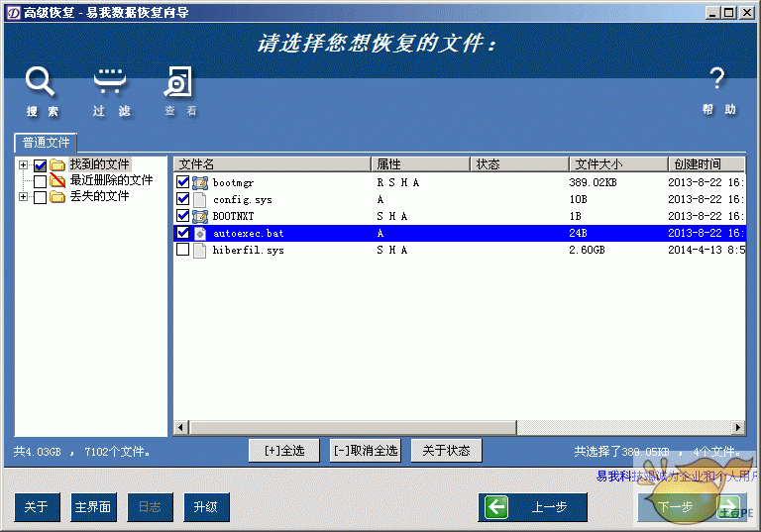Click the 关于 button
761x532 pixels.
tap(37, 507)
